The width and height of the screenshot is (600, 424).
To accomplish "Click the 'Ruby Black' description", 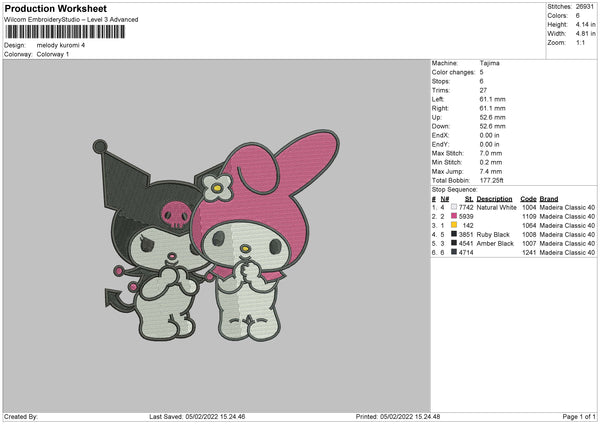I will tap(493, 235).
